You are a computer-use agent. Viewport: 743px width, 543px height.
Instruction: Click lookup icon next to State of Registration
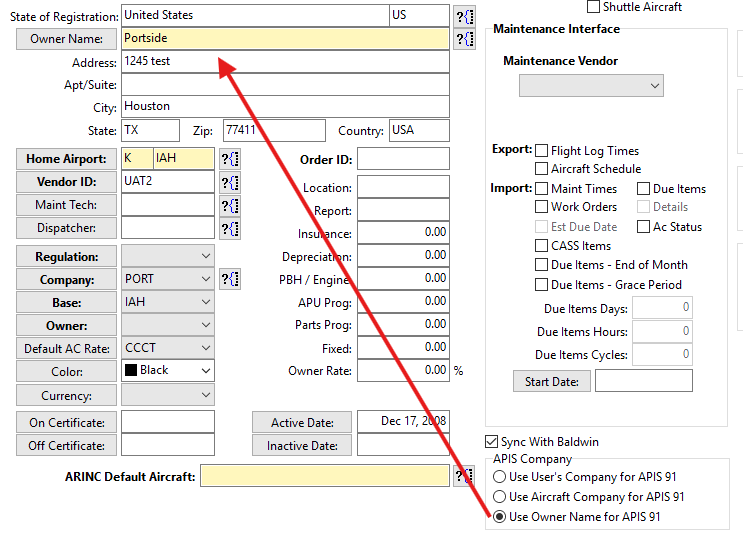464,16
